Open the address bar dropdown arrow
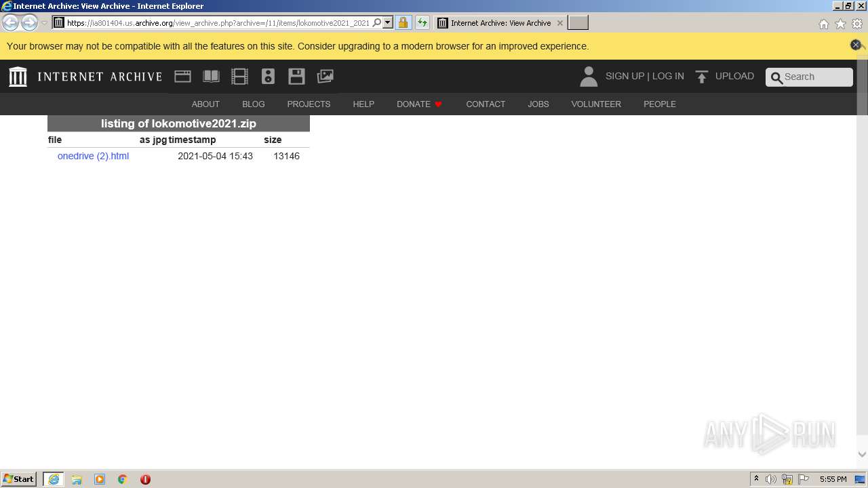 (388, 22)
